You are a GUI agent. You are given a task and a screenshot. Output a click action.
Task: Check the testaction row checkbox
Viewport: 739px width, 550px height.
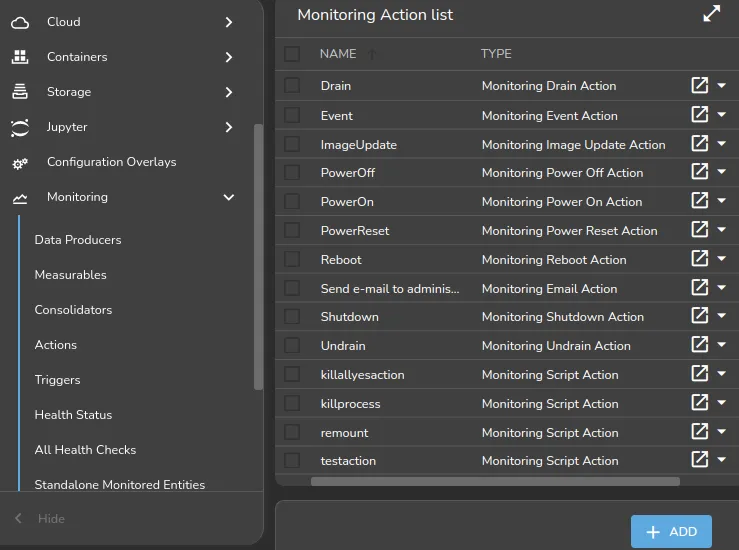coord(292,460)
